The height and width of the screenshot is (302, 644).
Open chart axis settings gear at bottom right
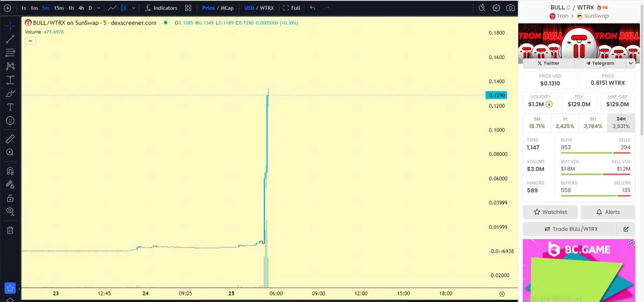(502, 294)
